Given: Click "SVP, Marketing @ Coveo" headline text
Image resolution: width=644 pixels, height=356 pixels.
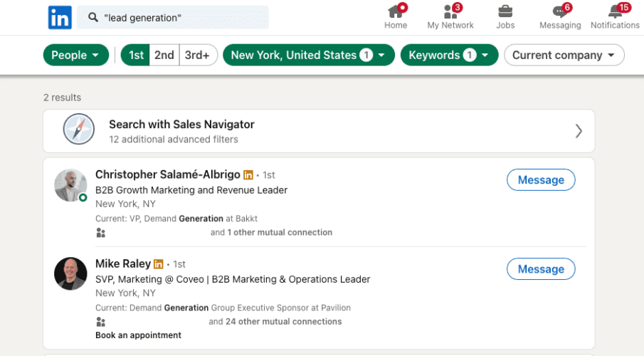Looking at the screenshot, I should tap(149, 280).
